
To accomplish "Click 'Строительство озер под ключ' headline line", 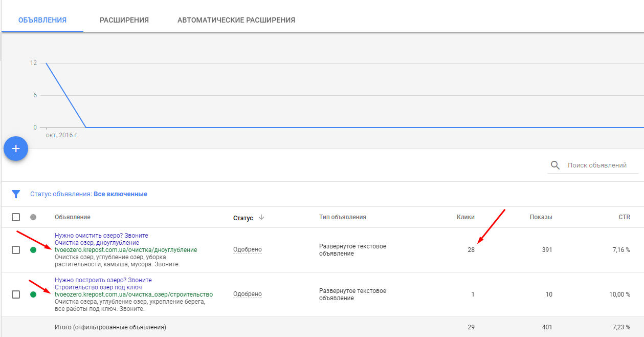I will 98,287.
